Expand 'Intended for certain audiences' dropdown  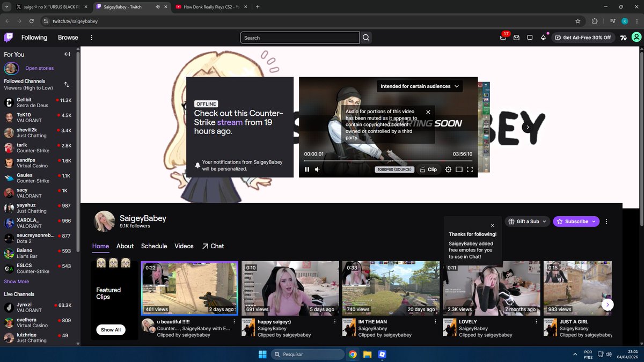tap(420, 86)
